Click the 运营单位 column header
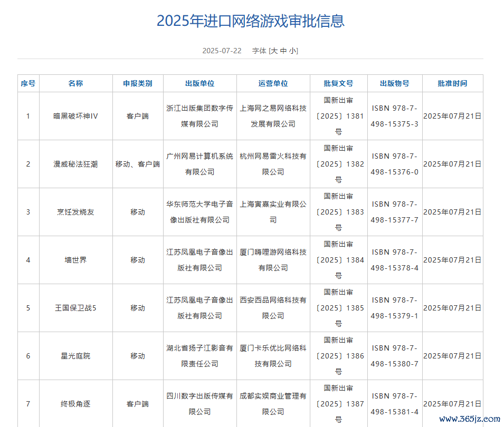 [273, 83]
